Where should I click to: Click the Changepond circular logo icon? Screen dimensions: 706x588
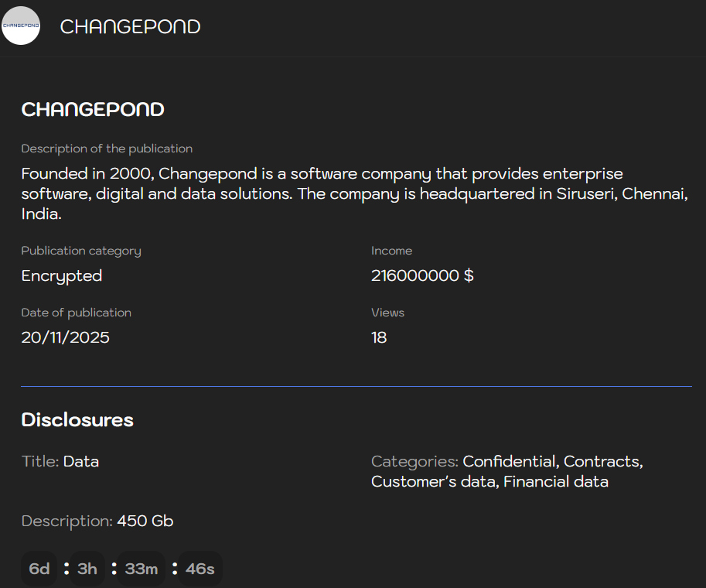[x=20, y=26]
